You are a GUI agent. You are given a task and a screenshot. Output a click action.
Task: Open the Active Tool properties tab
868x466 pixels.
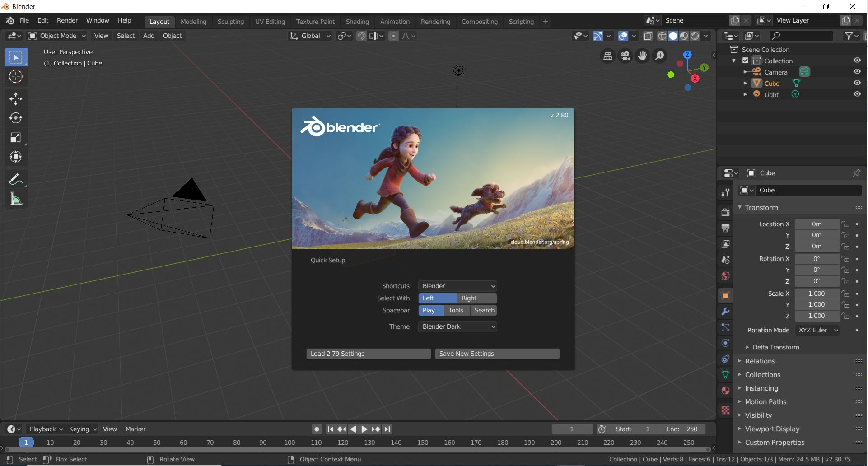coord(725,193)
